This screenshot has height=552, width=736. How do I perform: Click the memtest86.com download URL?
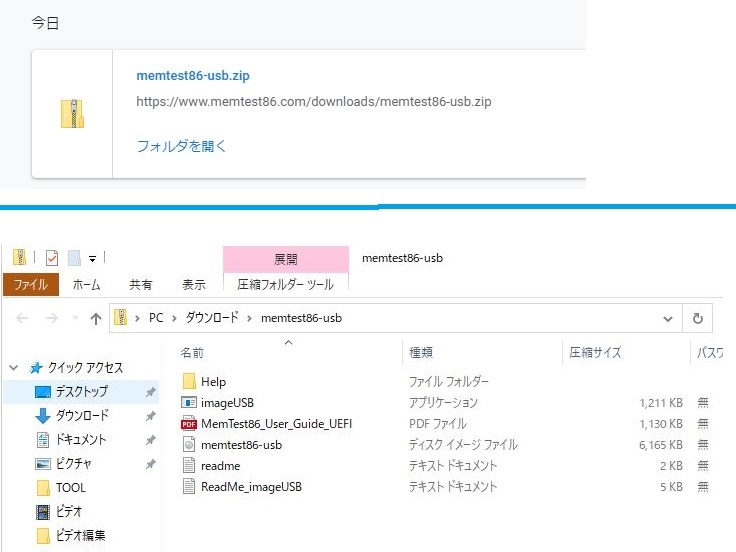pyautogui.click(x=314, y=101)
